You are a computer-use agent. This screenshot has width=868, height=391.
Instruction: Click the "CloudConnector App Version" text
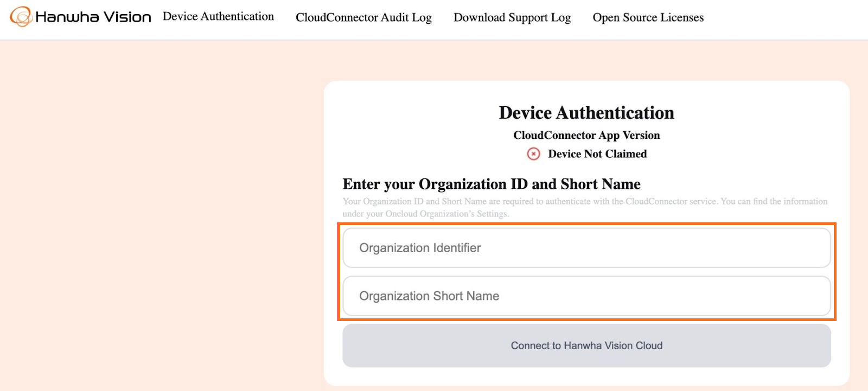coord(586,135)
